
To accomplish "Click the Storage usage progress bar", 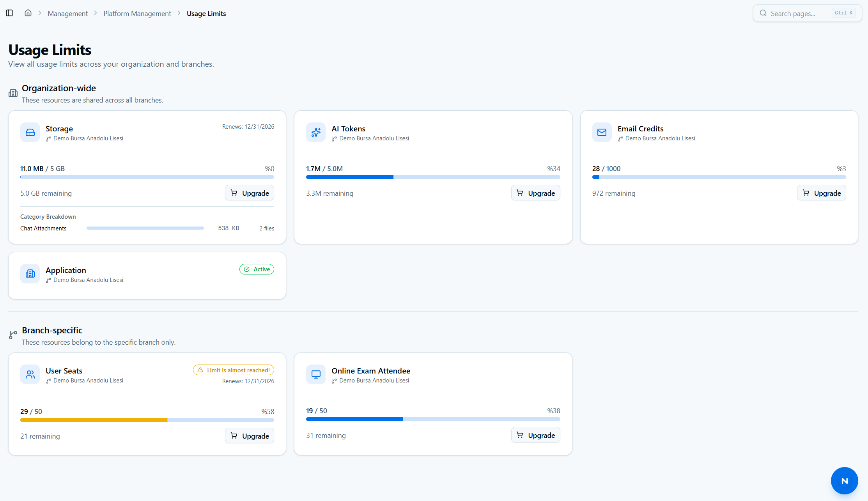I will tap(147, 177).
